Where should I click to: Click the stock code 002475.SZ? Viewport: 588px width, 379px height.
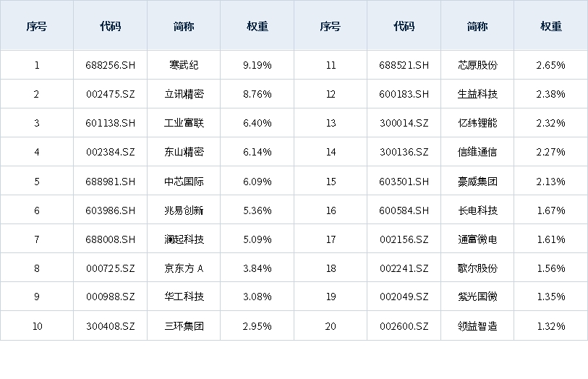point(110,94)
